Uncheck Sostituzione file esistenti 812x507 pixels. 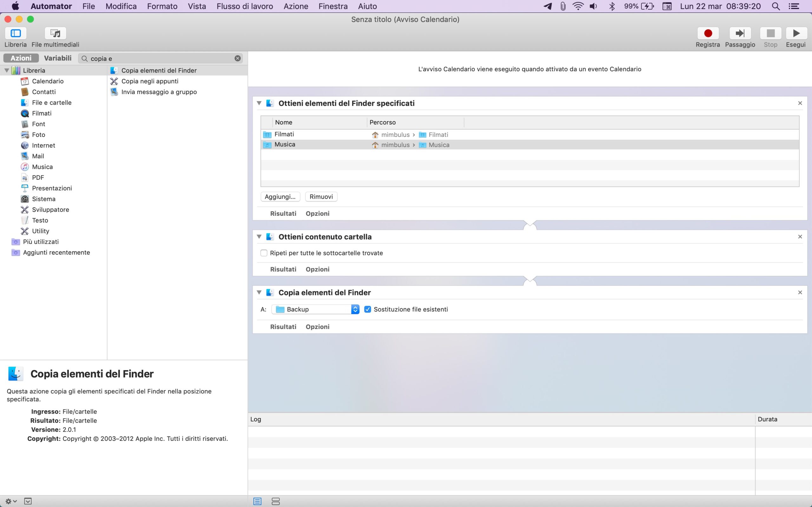pos(367,310)
